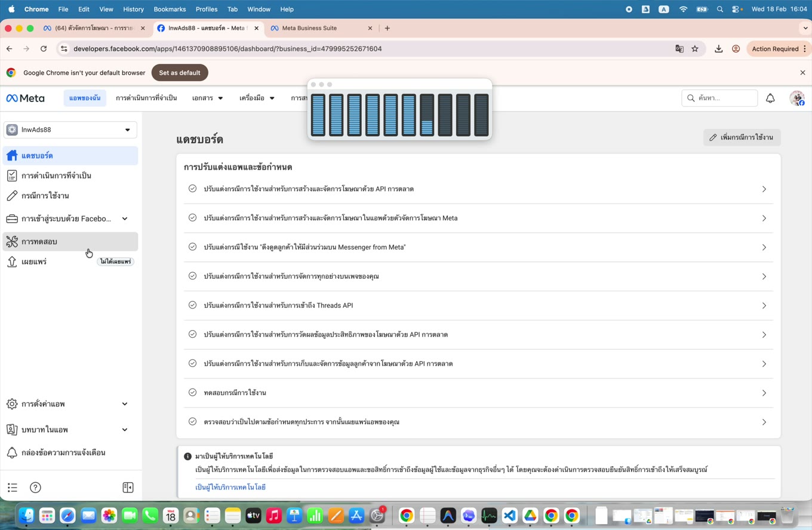812x530 pixels.
Task: Open the Bookmarks menu in the menu bar
Action: click(170, 9)
